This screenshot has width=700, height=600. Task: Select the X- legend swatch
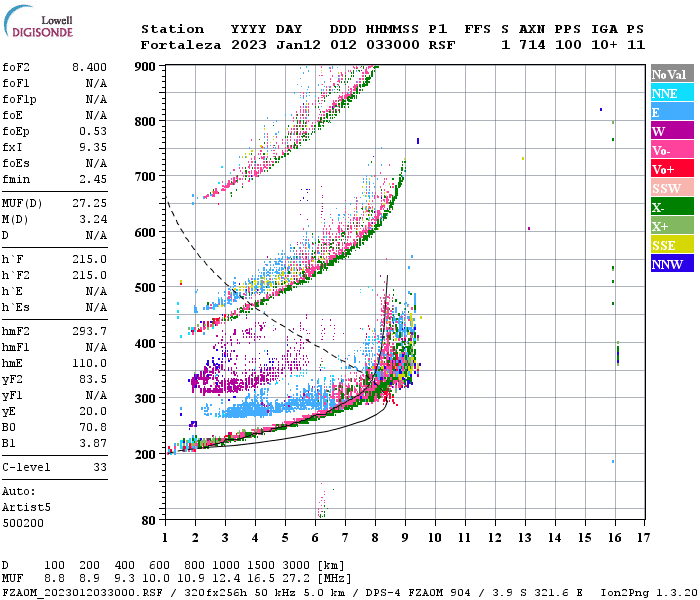click(672, 207)
